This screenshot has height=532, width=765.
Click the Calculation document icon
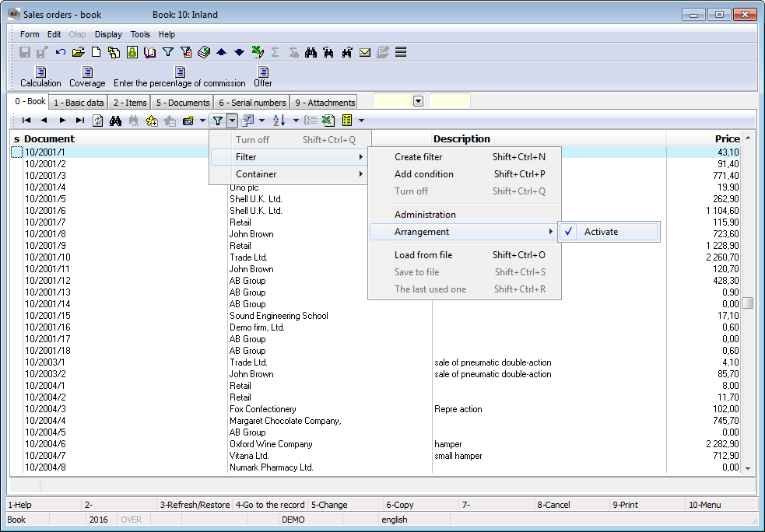coord(40,72)
